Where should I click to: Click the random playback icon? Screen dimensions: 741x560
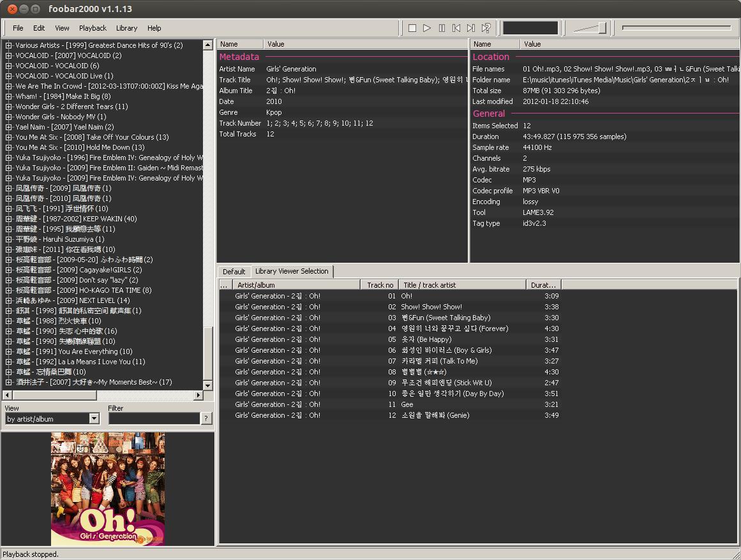486,28
